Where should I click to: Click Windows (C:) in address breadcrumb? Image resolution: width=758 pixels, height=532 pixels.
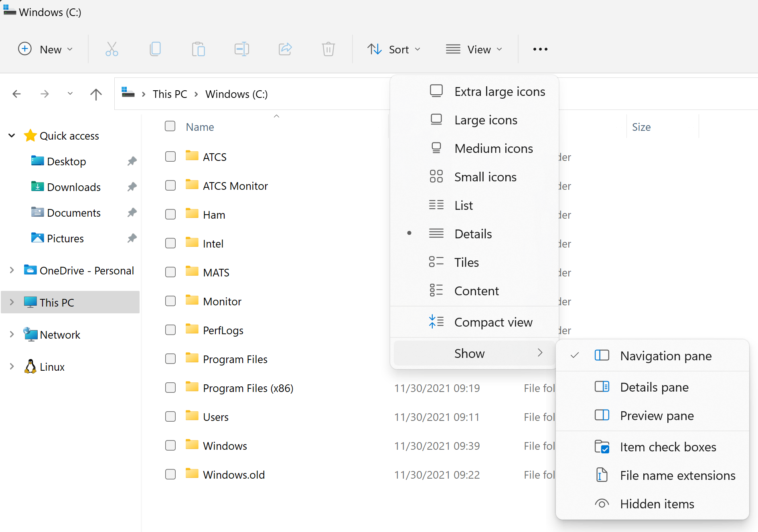pyautogui.click(x=237, y=94)
